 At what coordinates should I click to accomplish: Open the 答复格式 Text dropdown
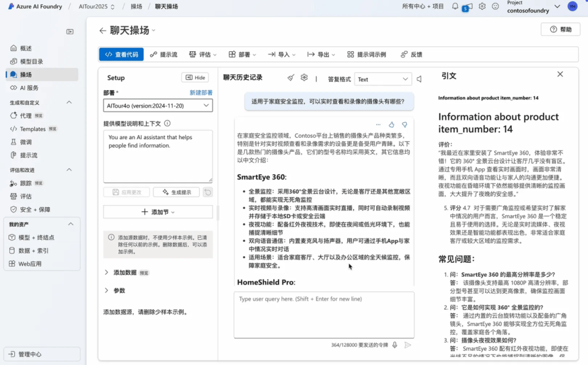[383, 79]
